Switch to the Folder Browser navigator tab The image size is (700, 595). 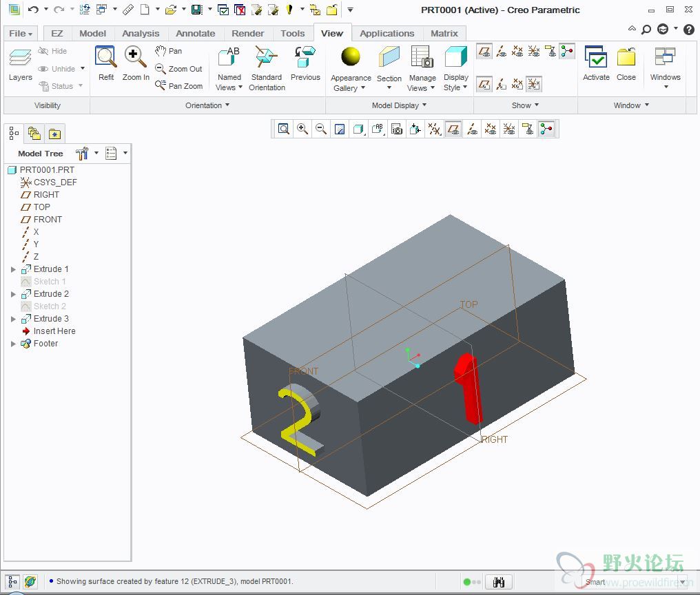(34, 134)
